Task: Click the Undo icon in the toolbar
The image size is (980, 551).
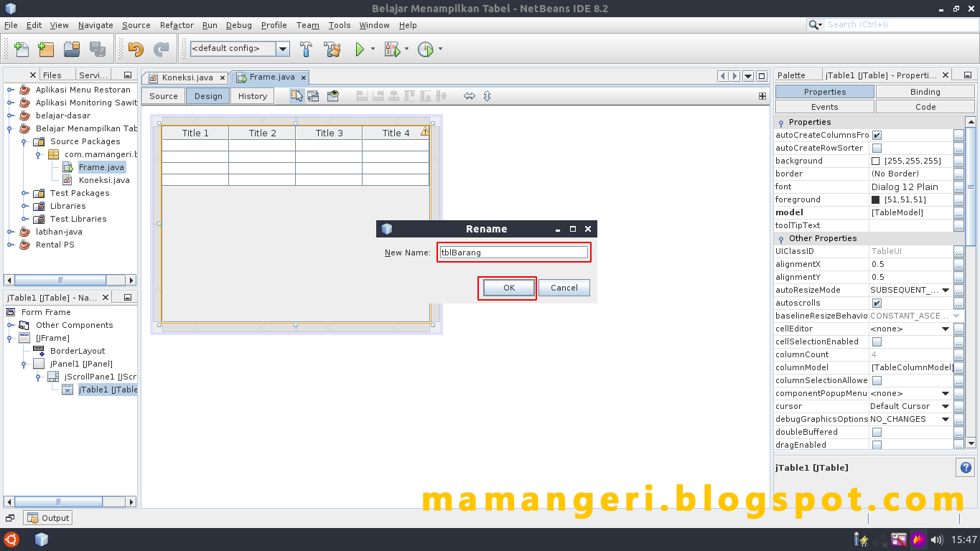Action: pos(135,49)
